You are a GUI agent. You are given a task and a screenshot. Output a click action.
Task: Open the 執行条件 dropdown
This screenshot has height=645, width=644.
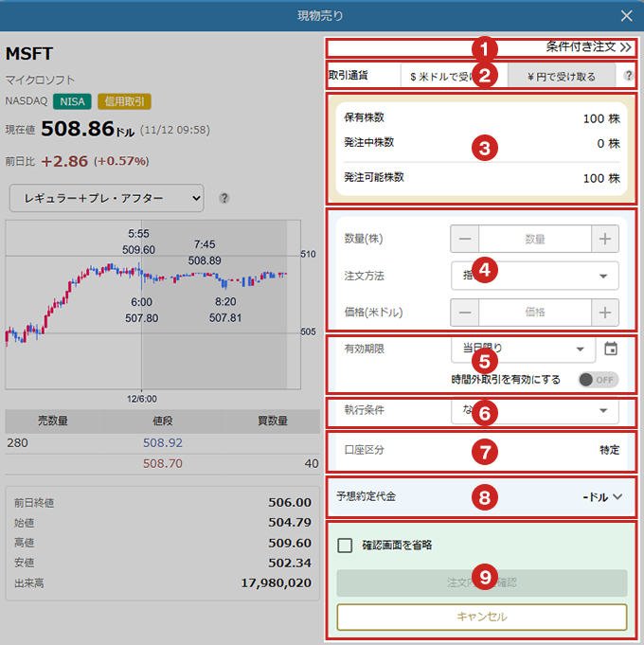[x=535, y=411]
